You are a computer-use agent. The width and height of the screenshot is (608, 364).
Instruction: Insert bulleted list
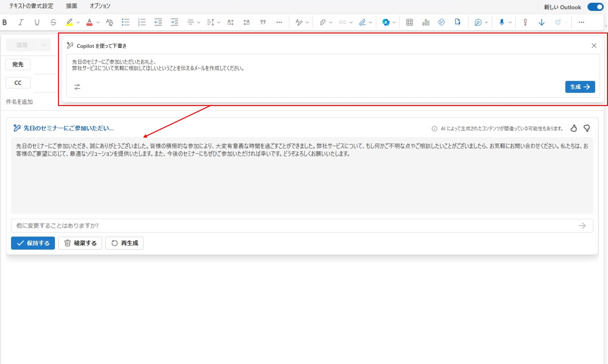coord(125,22)
